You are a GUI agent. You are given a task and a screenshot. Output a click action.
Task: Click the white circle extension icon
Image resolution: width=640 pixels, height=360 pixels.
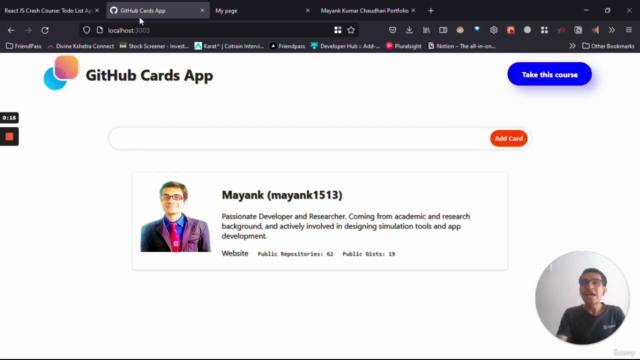[527, 30]
